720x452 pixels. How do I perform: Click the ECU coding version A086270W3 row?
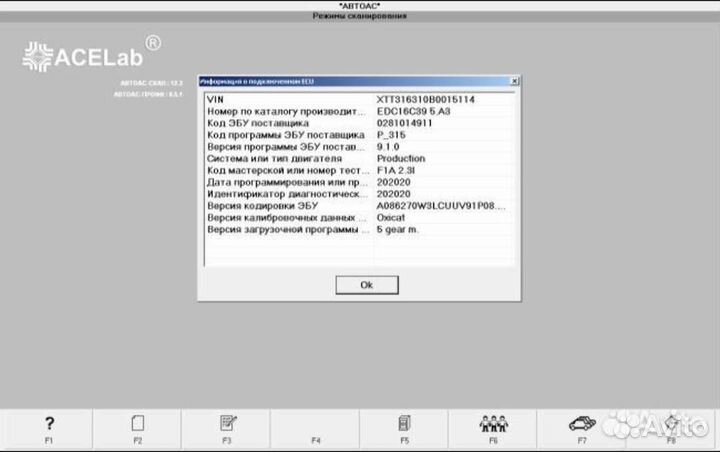(358, 206)
